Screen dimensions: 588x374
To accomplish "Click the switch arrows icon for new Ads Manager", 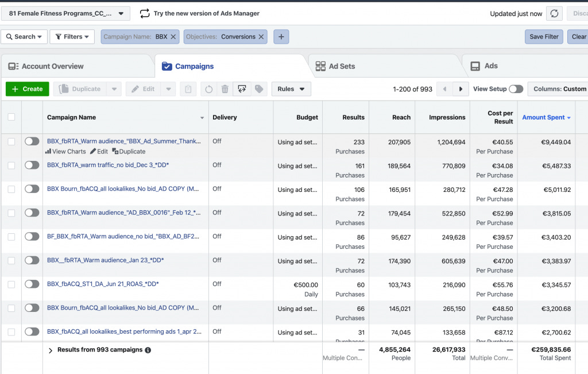I will [144, 14].
